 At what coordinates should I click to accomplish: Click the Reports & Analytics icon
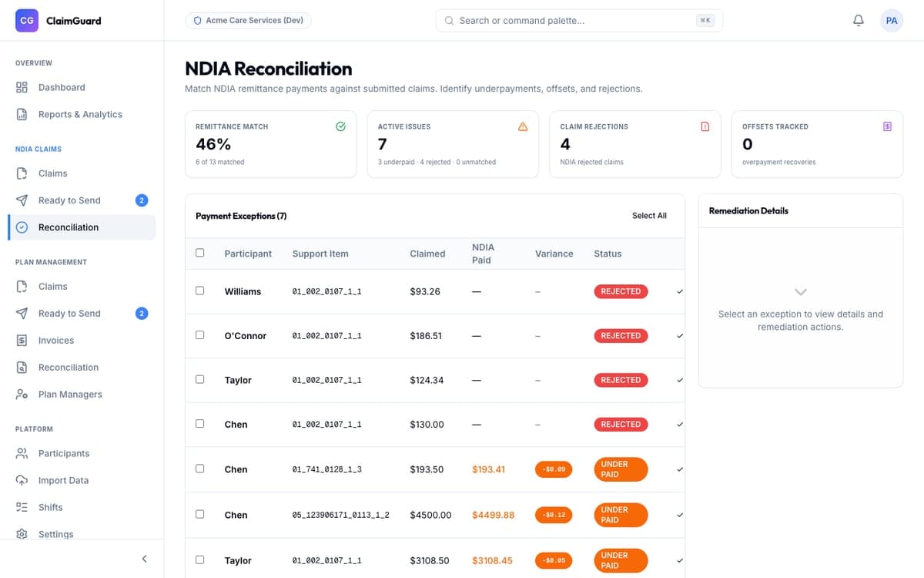coord(22,114)
